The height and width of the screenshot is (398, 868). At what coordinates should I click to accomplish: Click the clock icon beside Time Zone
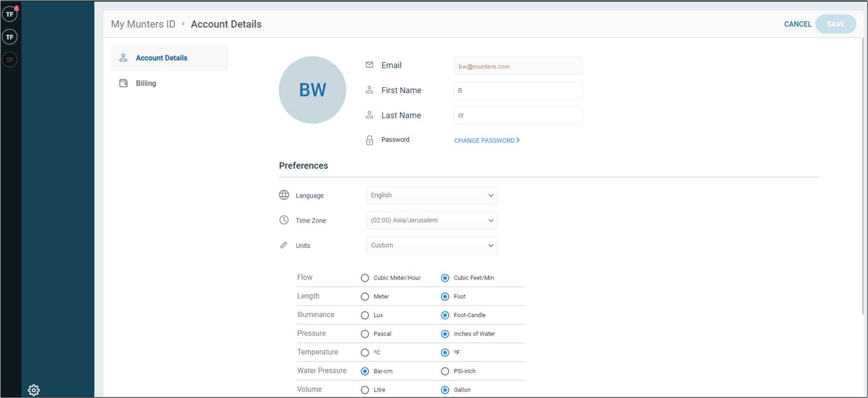[x=284, y=220]
